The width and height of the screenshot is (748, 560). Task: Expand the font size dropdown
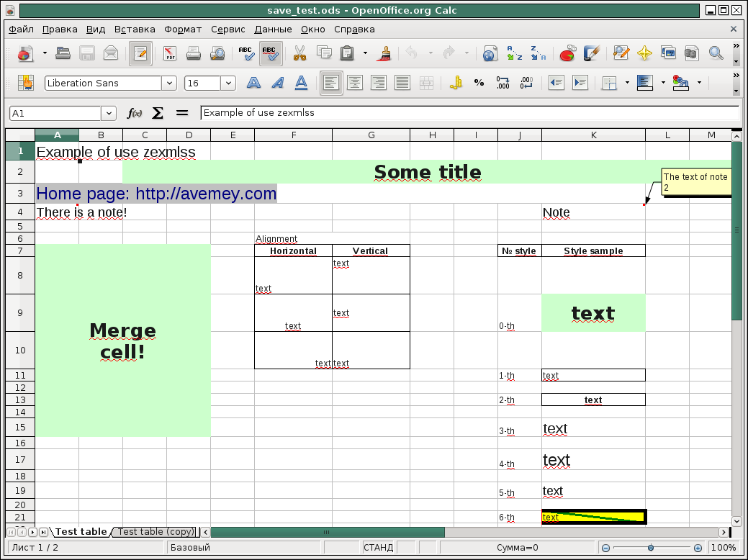228,83
